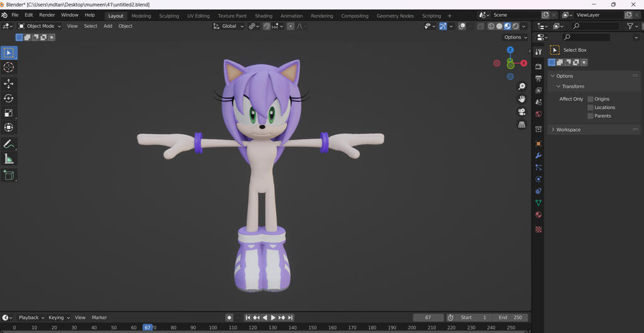Open the World properties tab
This screenshot has width=644, height=333.
[x=538, y=114]
